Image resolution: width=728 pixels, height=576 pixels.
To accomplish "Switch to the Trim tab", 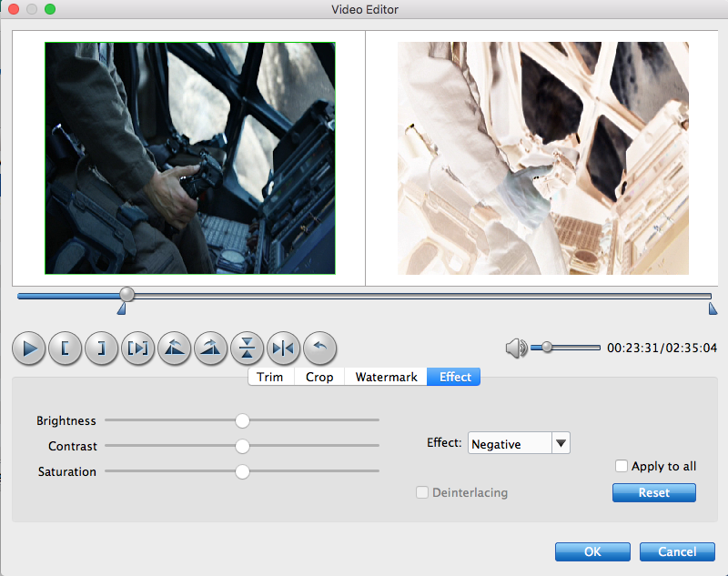I will (270, 377).
